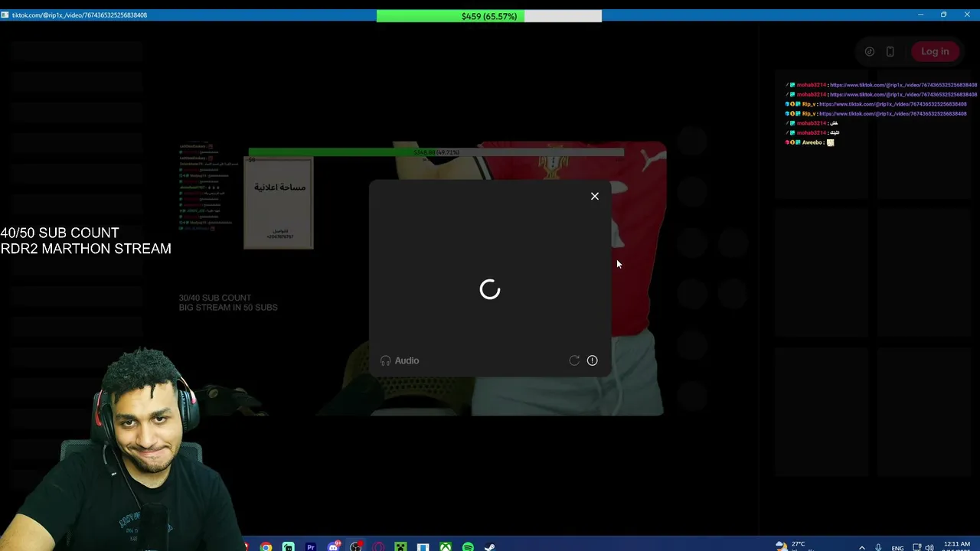This screenshot has height=551, width=980.
Task: Click the mobile phone icon in header
Action: point(890,51)
